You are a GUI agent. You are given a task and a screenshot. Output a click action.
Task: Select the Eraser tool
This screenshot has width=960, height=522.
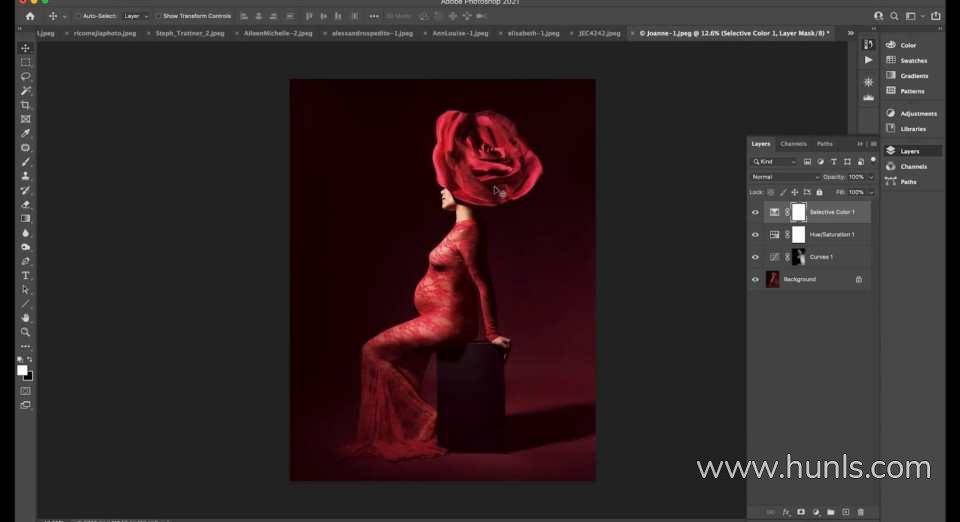click(x=25, y=204)
